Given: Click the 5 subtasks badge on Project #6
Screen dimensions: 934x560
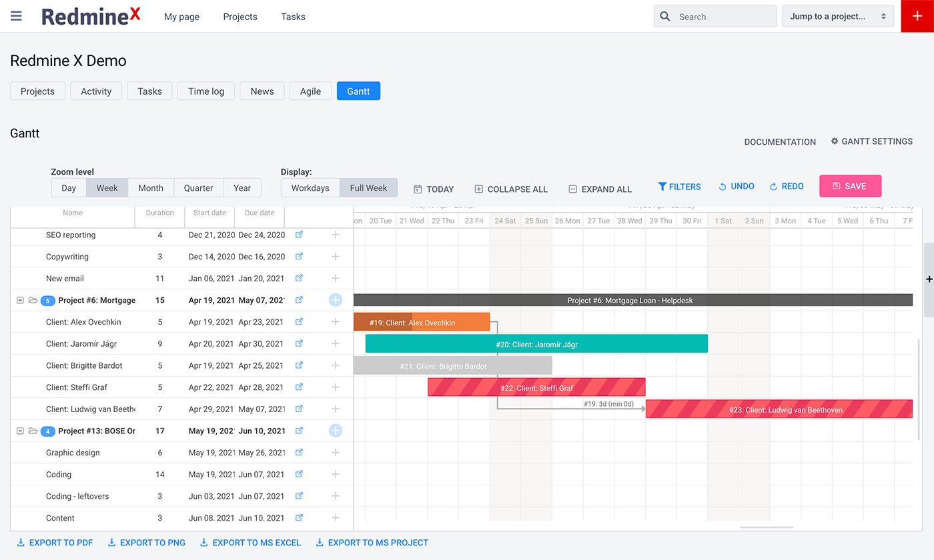Looking at the screenshot, I should [47, 301].
